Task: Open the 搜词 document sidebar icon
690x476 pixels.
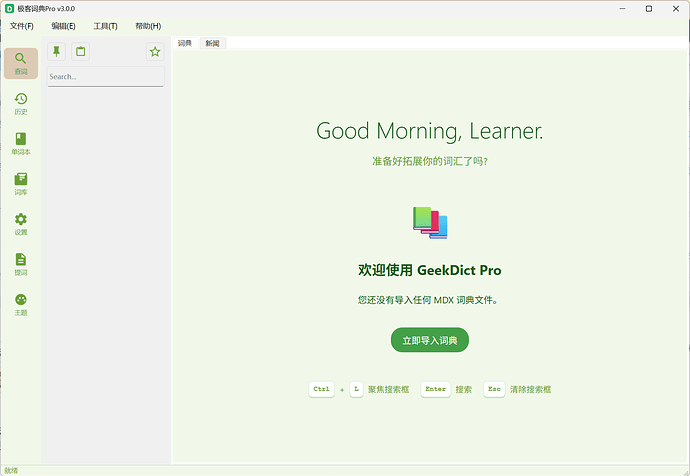Action: [x=21, y=264]
